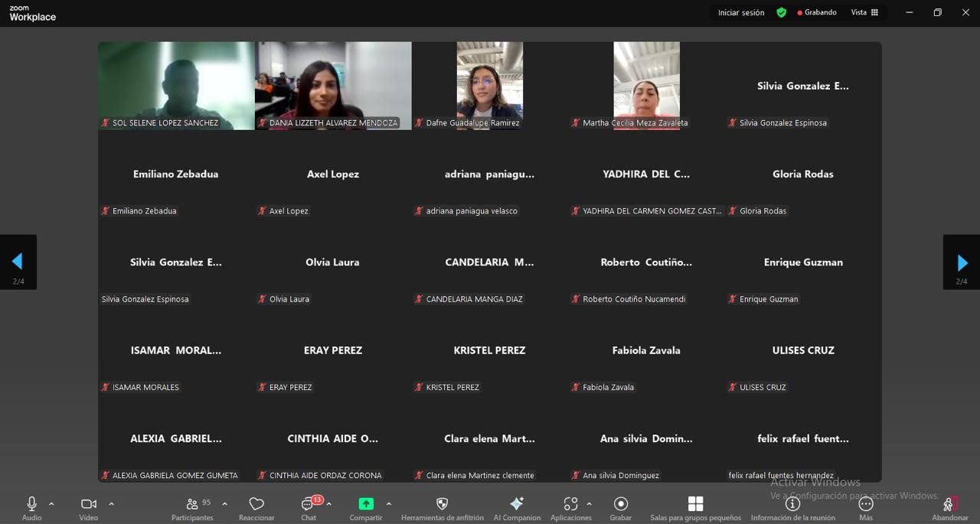Open Información de la reunión
Viewport: 980px width, 524px height.
point(792,504)
